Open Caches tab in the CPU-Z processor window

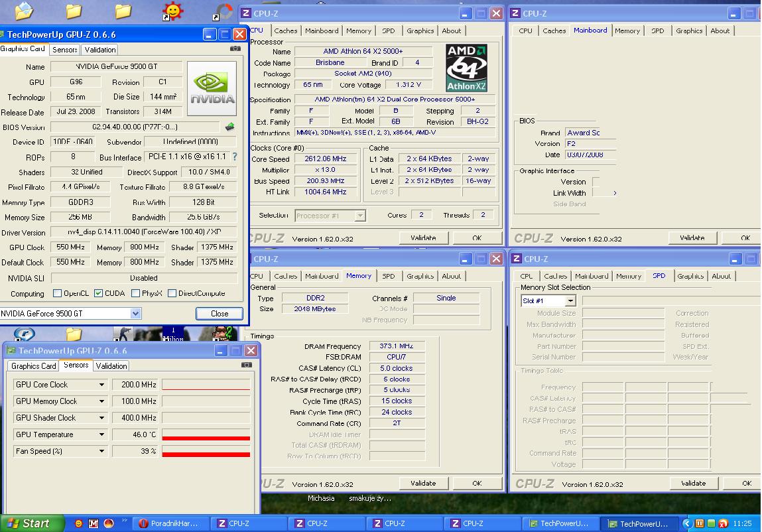point(285,31)
